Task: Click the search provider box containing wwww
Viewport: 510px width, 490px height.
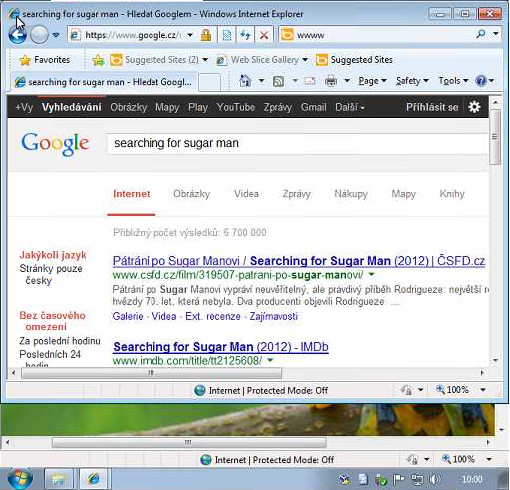Action: click(x=377, y=35)
